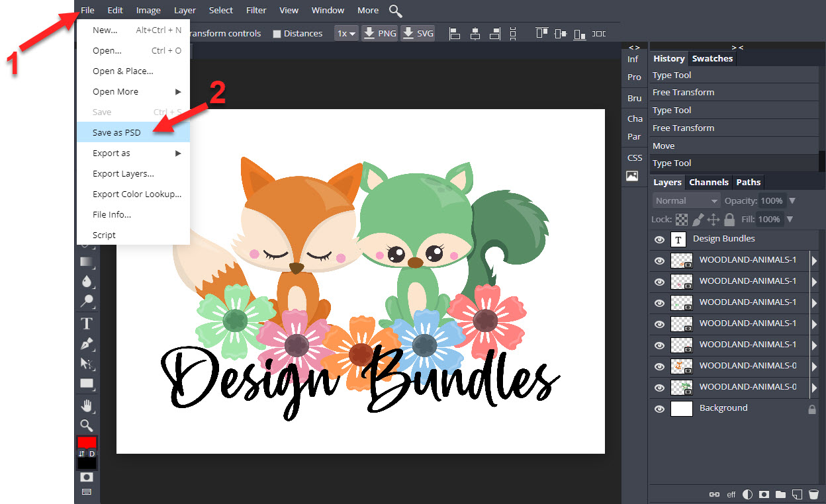This screenshot has width=826, height=504.
Task: Select the Dodge tool
Action: pos(87,302)
